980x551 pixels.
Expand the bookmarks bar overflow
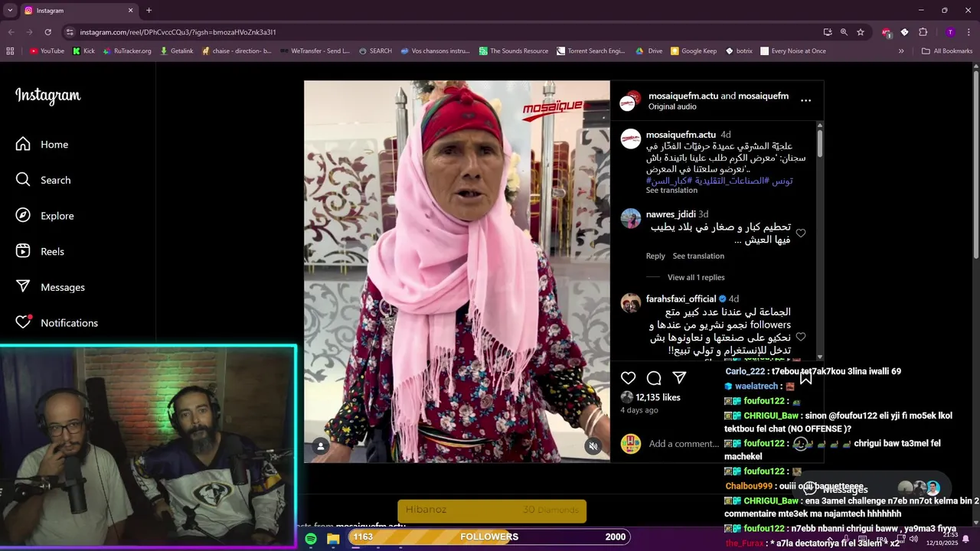901,51
